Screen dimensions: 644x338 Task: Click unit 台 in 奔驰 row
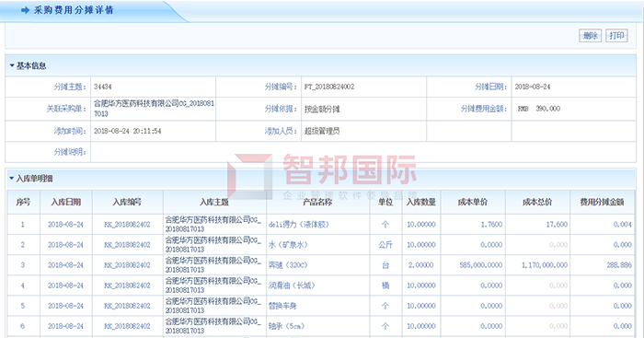(385, 265)
